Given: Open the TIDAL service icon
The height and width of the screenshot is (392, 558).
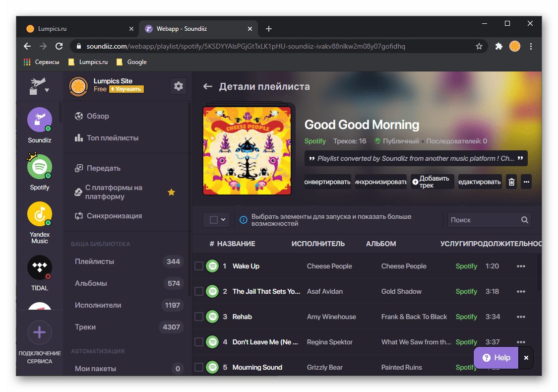Looking at the screenshot, I should click(40, 268).
